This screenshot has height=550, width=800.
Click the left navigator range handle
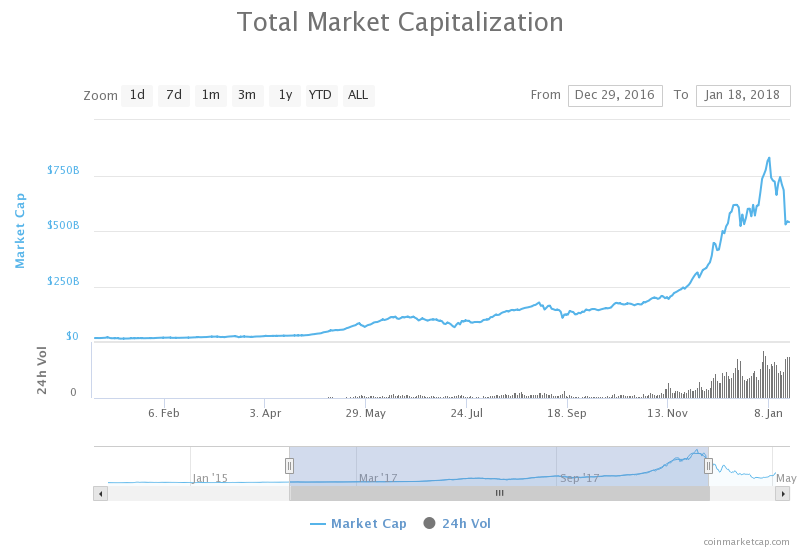coord(289,465)
